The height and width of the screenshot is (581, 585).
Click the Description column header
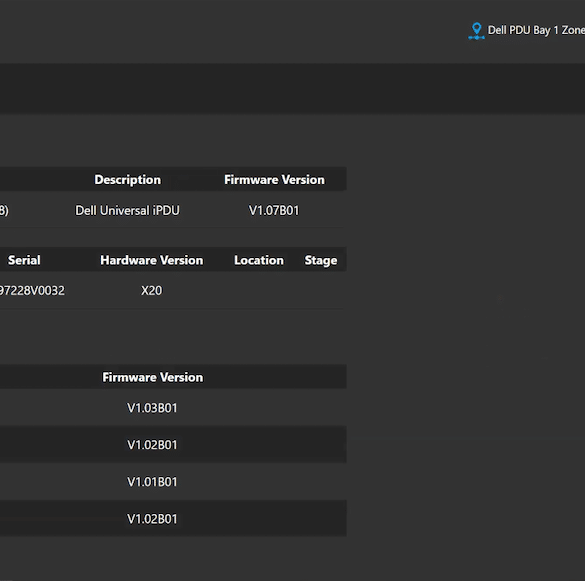(x=128, y=179)
